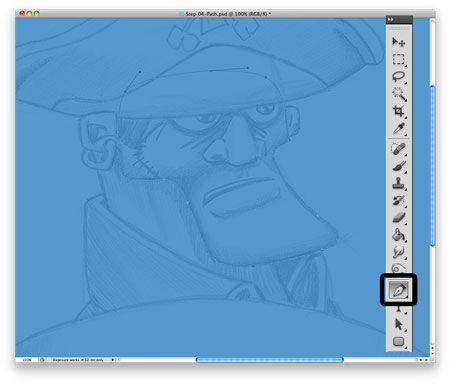The width and height of the screenshot is (450, 383).
Task: Click the zoom percentage field in status bar
Action: click(x=27, y=360)
